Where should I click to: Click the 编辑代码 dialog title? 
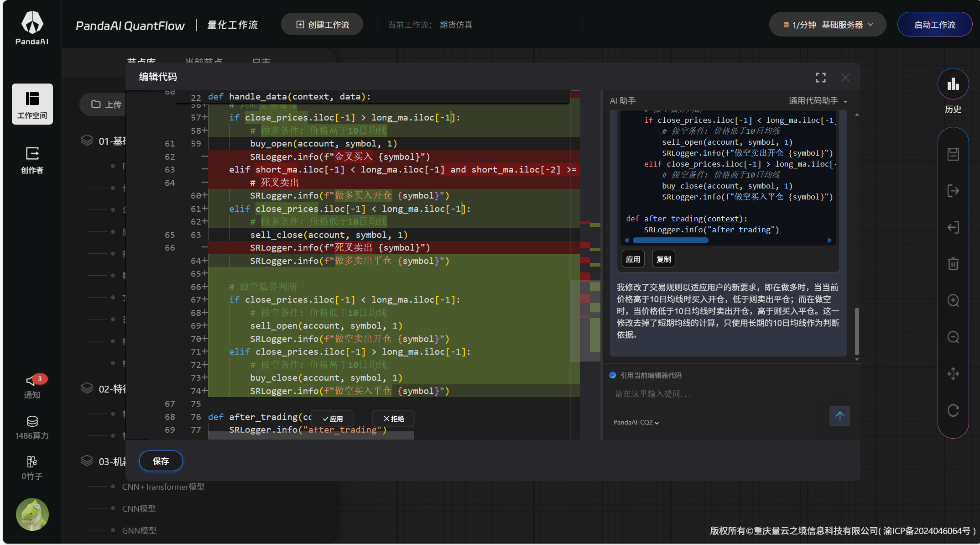point(158,77)
